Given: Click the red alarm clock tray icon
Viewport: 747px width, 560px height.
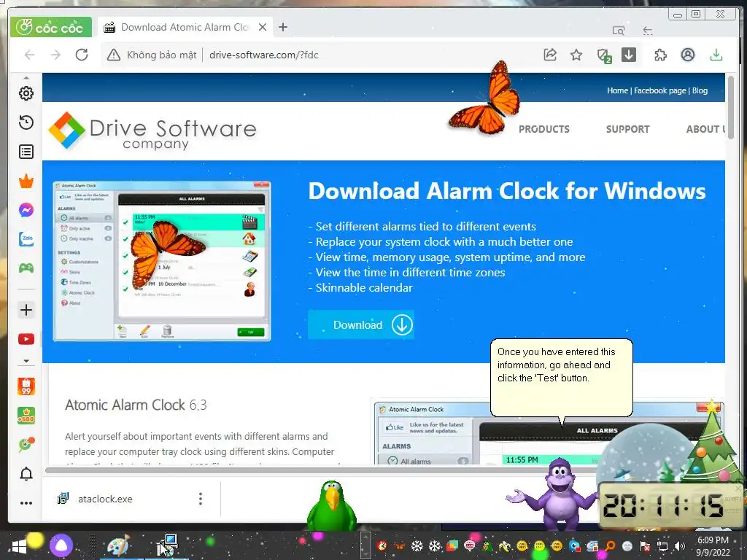Looking at the screenshot, I should 382,546.
